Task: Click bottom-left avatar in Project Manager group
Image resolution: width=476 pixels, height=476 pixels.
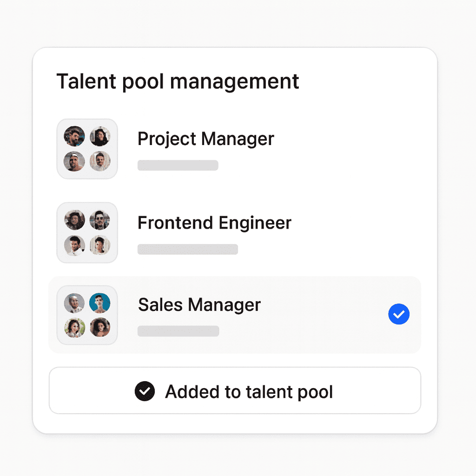Action: click(74, 161)
